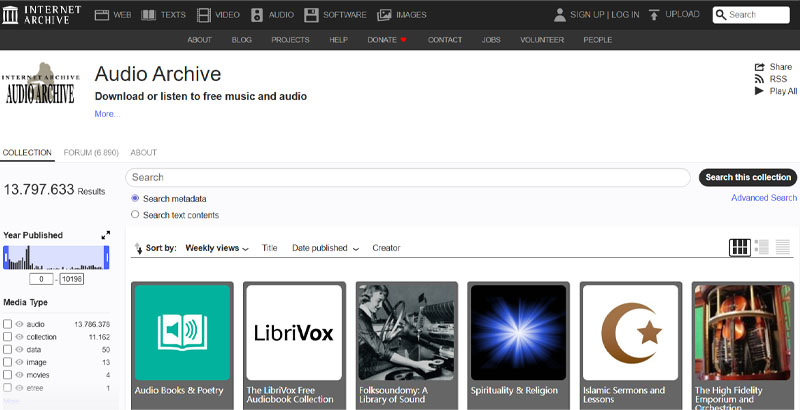Toggle the sort direction arrows icon
This screenshot has height=410, width=800.
[x=138, y=248]
